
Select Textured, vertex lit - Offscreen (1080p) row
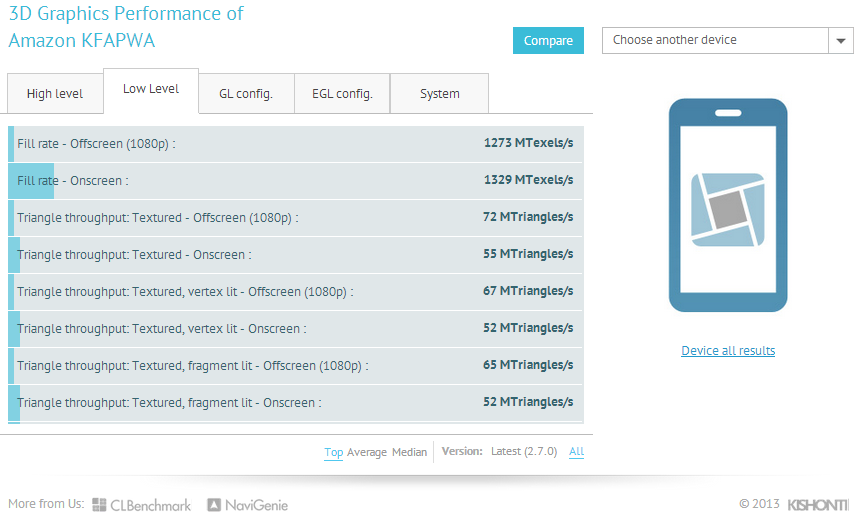[296, 292]
